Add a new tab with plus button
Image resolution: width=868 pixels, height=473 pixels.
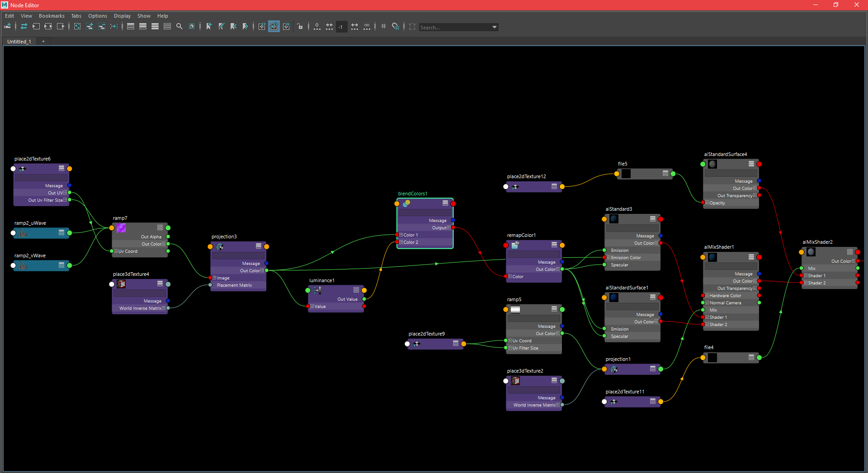43,42
